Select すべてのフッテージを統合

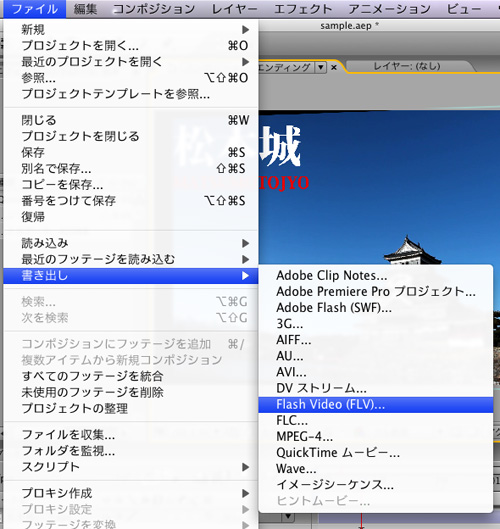click(x=131, y=376)
